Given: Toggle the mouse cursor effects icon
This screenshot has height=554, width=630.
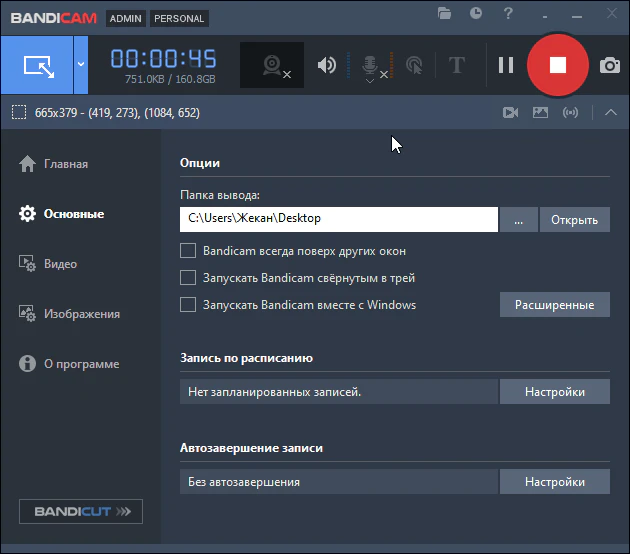Looking at the screenshot, I should 414,65.
